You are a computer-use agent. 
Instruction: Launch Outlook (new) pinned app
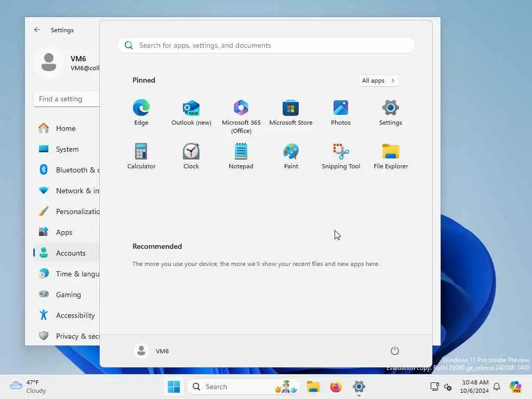(x=191, y=113)
